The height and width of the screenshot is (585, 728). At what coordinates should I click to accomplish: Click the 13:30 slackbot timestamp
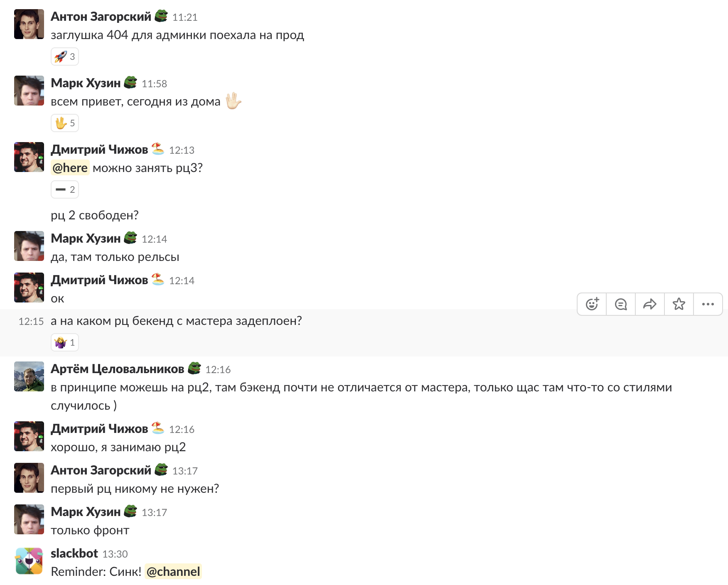[115, 554]
